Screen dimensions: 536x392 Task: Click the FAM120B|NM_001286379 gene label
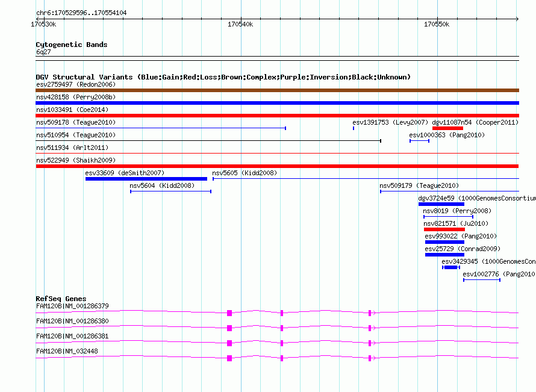[72, 306]
